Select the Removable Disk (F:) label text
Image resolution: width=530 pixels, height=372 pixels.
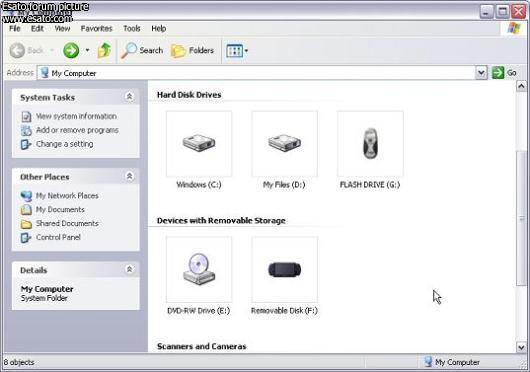[x=284, y=311]
